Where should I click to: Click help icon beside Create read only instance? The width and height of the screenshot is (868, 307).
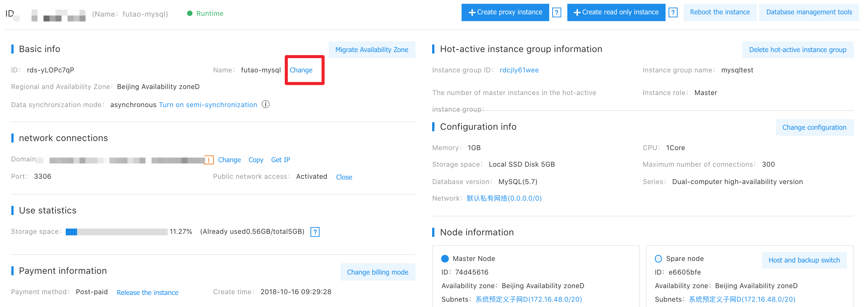tap(673, 13)
